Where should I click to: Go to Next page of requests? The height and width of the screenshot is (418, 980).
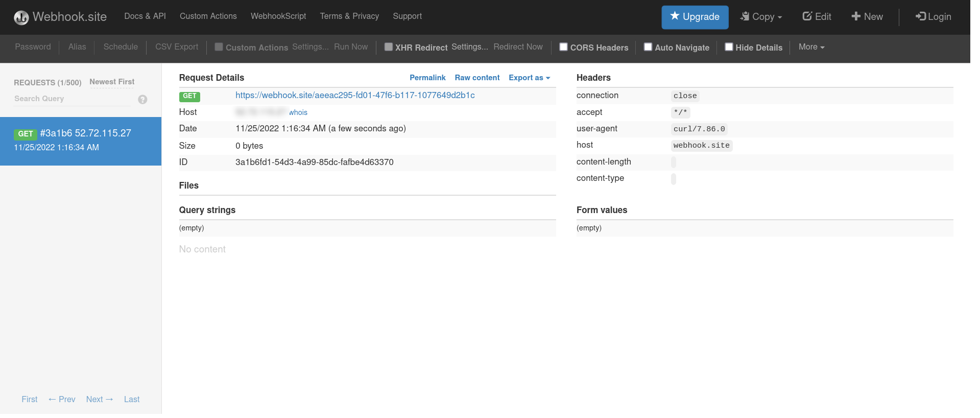pos(100,400)
